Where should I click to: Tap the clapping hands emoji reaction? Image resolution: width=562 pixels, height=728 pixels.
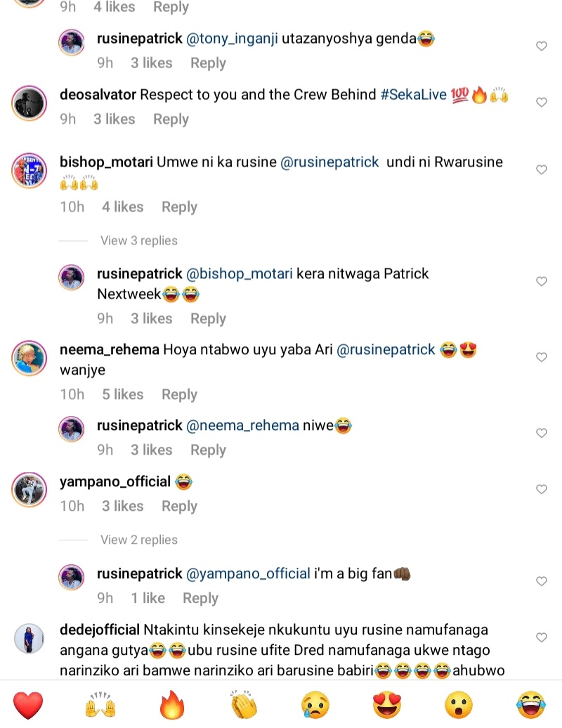click(x=244, y=705)
